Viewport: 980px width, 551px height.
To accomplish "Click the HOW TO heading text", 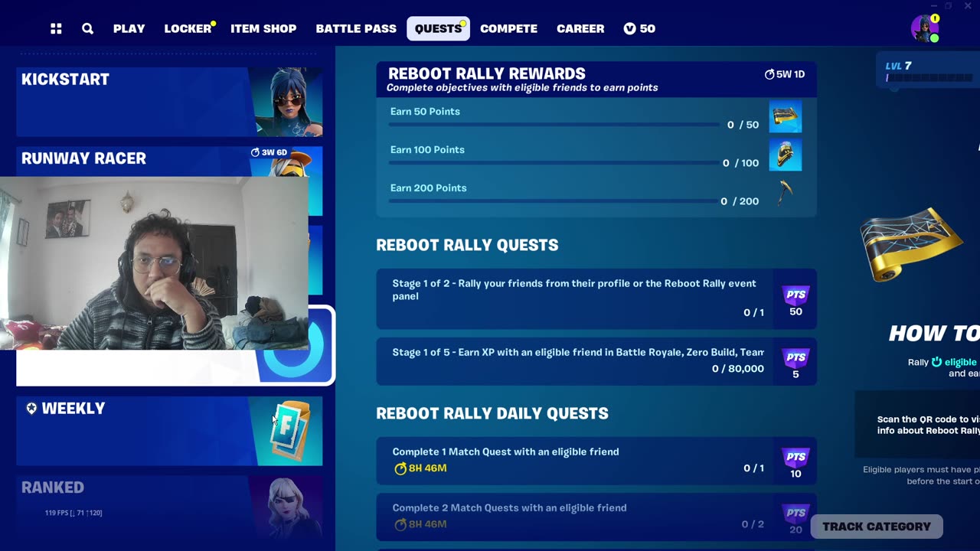I will tap(934, 333).
